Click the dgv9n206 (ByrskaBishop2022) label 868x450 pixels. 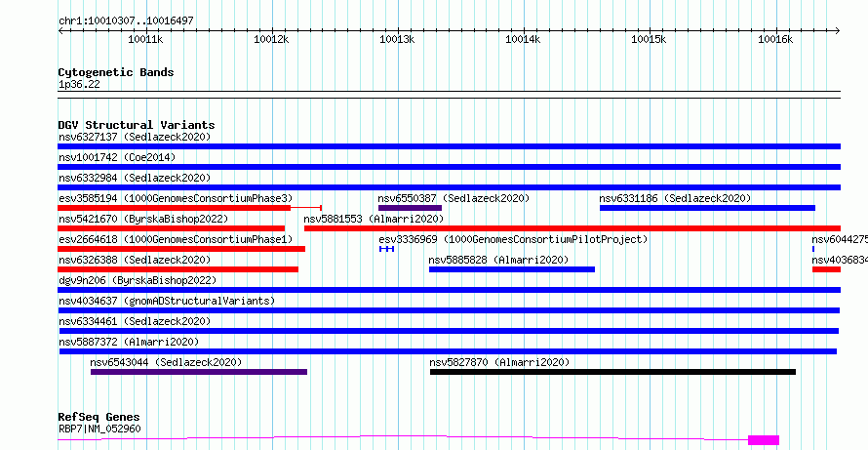tap(138, 280)
